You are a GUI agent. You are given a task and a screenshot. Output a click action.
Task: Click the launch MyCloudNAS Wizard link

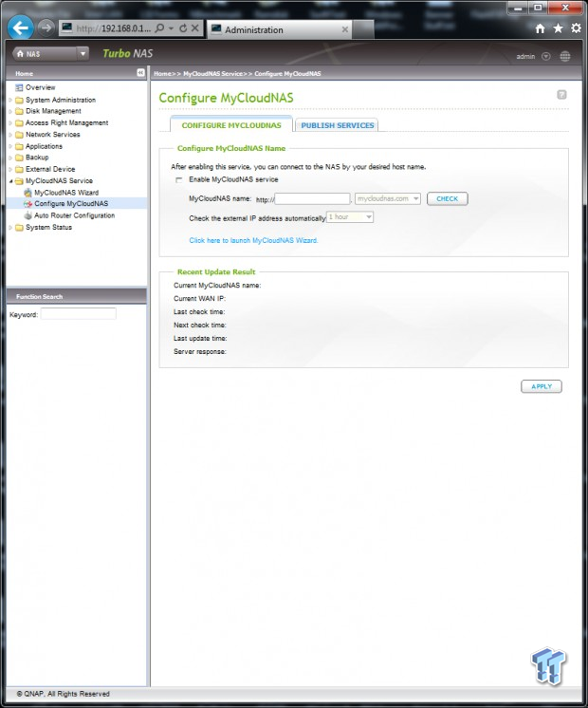coord(253,240)
